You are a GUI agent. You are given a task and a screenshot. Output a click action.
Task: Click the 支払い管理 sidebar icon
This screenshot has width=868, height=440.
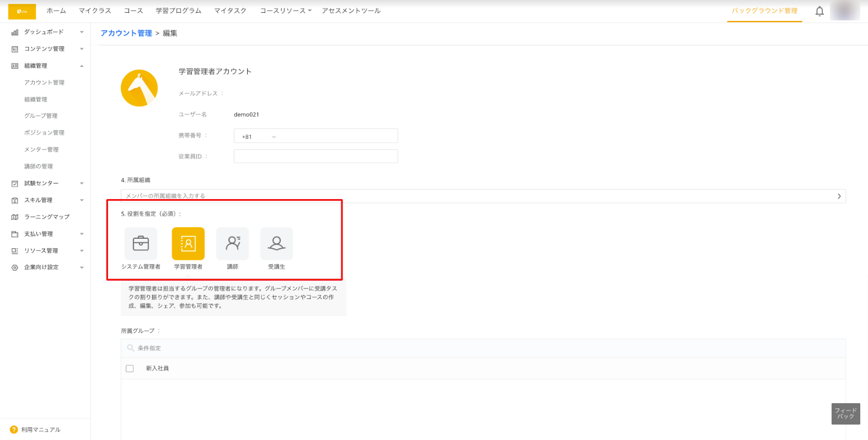click(x=15, y=234)
